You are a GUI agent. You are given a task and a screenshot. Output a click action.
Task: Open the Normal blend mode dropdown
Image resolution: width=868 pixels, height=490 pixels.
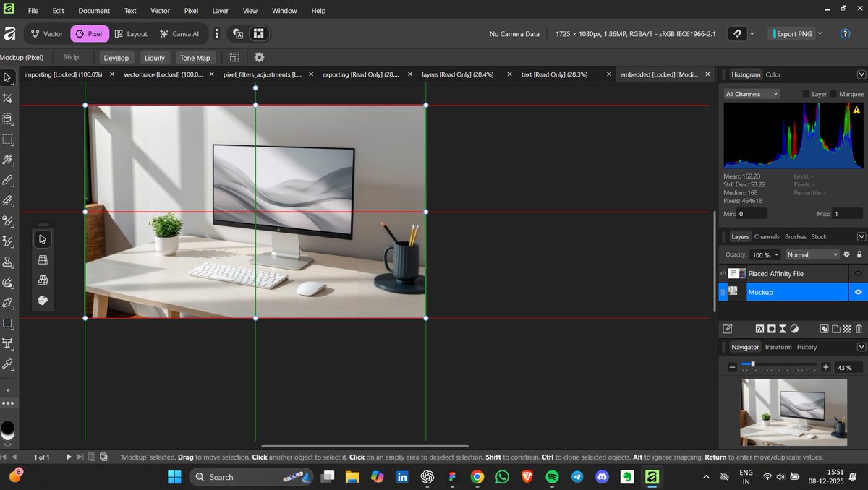tap(812, 254)
